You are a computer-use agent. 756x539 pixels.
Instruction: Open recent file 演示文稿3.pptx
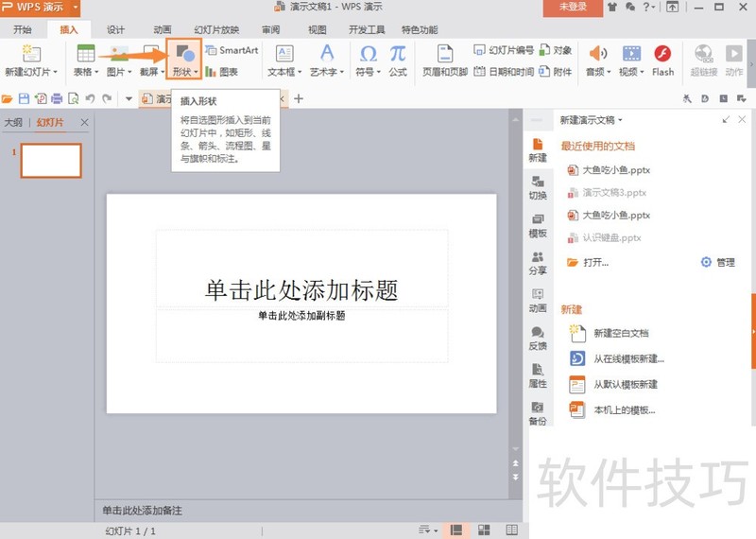608,193
